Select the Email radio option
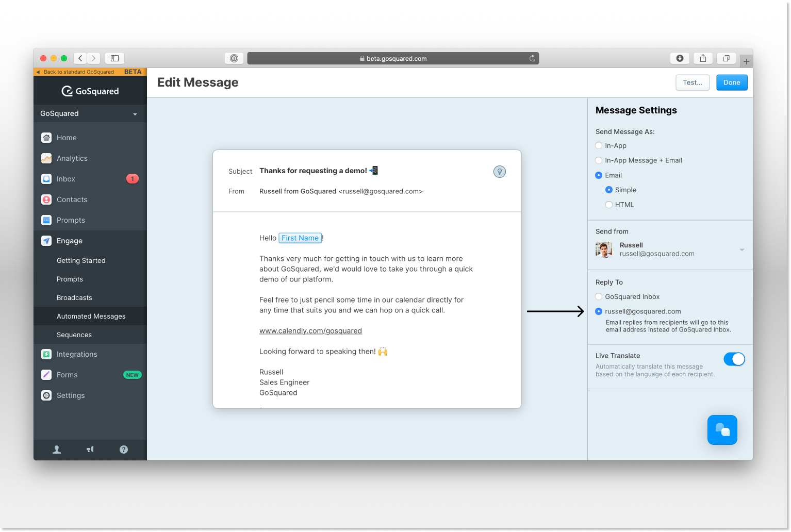 599,175
